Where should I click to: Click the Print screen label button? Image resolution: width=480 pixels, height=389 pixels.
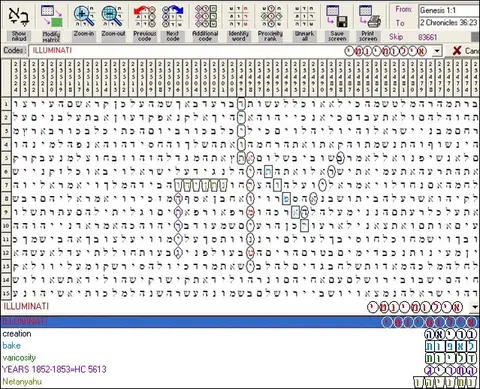368,36
